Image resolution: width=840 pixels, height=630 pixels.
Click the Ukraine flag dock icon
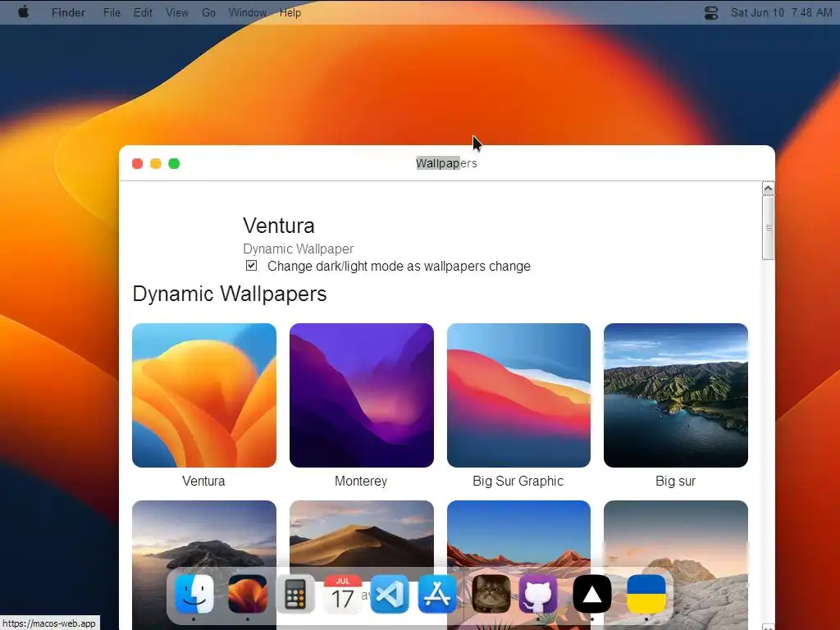coord(646,594)
